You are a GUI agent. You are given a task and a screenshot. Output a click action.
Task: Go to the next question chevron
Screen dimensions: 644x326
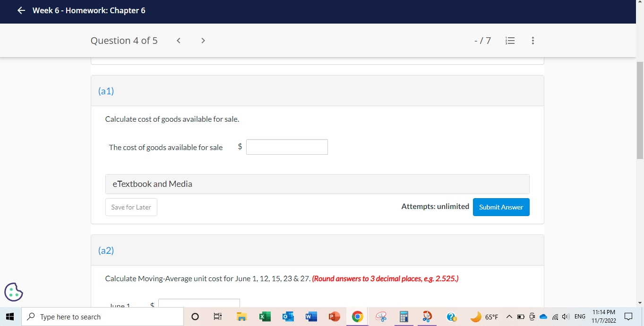(x=203, y=41)
